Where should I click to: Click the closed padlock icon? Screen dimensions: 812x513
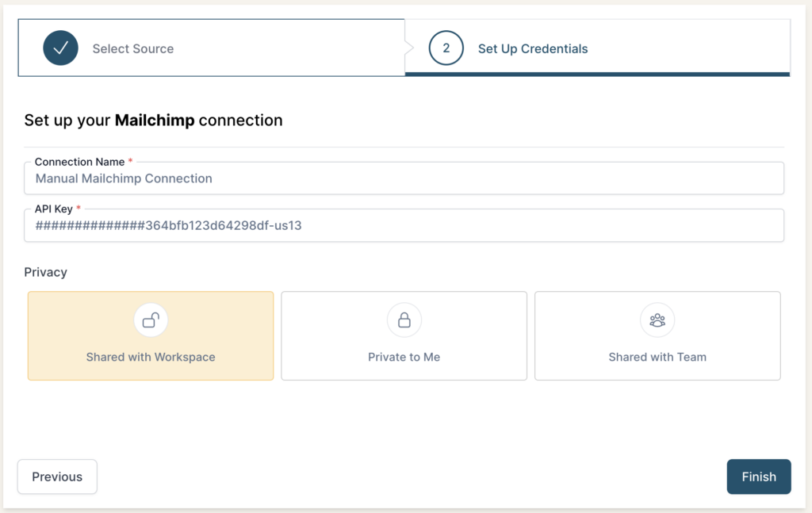click(404, 320)
